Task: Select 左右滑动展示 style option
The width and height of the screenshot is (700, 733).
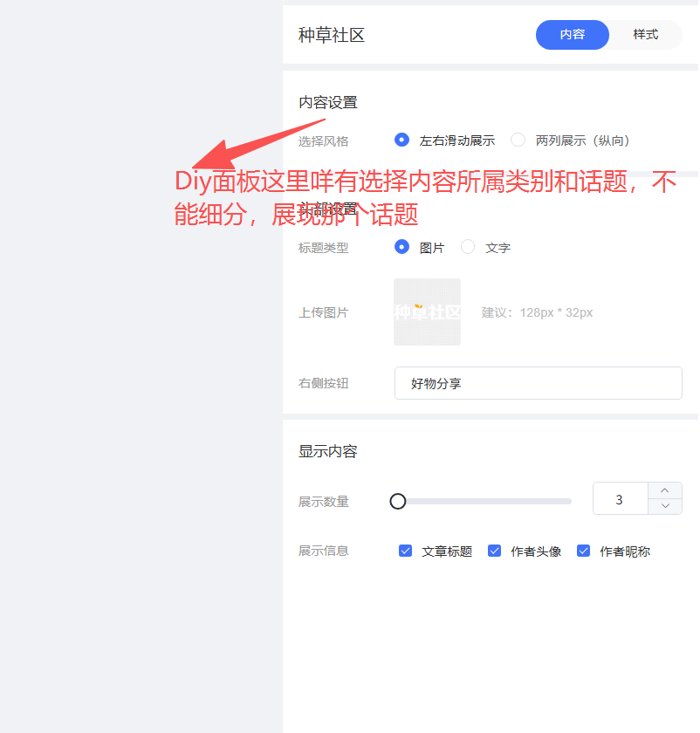Action: coord(401,140)
